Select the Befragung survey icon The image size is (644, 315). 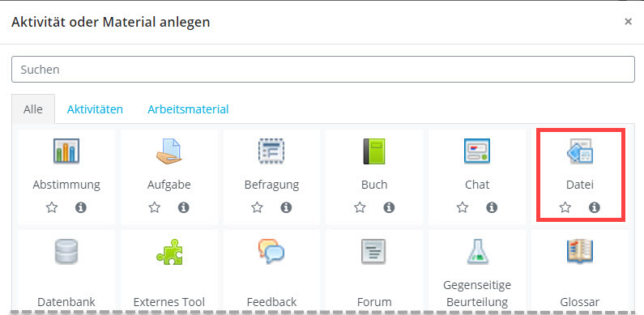pyautogui.click(x=271, y=151)
